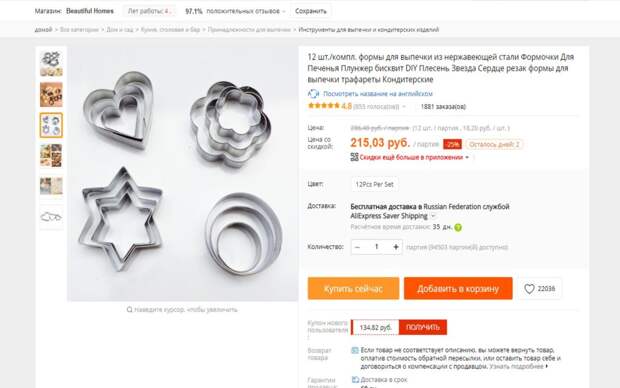Click the return policy icon
620x388 pixels.
tap(355, 350)
